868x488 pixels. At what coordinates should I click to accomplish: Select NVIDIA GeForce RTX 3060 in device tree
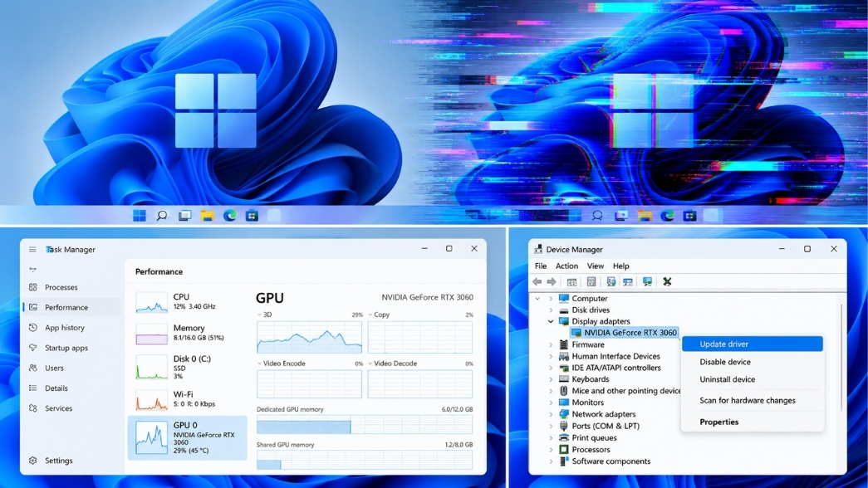pos(624,333)
